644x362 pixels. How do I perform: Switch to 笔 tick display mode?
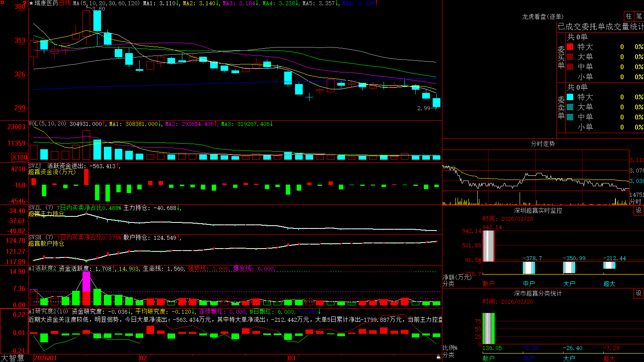tap(639, 16)
